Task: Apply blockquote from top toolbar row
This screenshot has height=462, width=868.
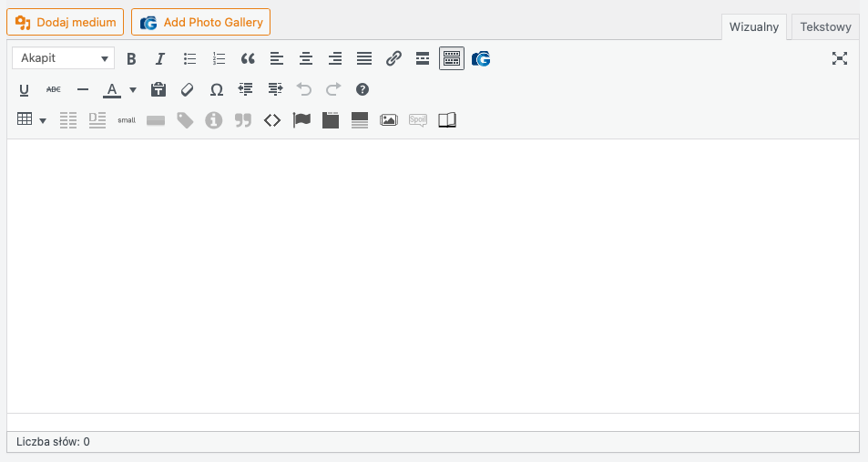Action: [x=248, y=58]
